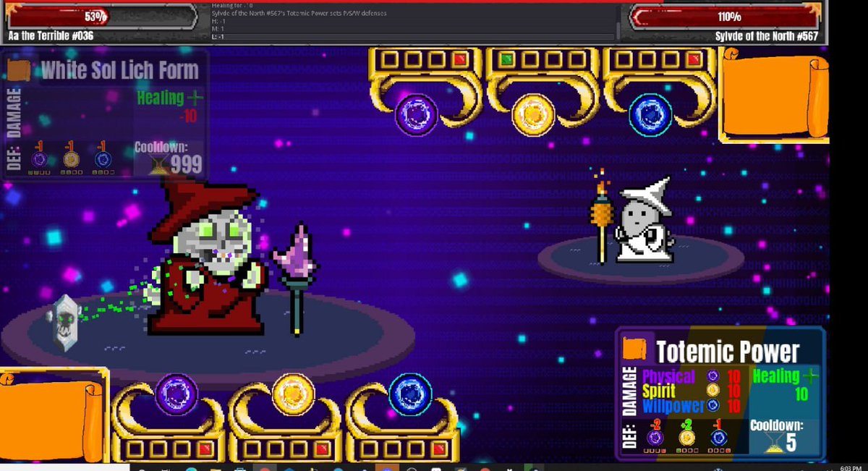Click the yellow DEF orb on Lich Form card
Screen dimensions: 868x471
71,159
